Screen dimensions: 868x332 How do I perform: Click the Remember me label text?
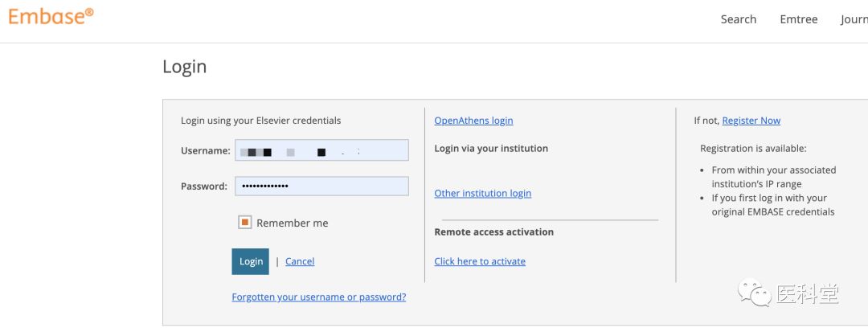pos(292,223)
